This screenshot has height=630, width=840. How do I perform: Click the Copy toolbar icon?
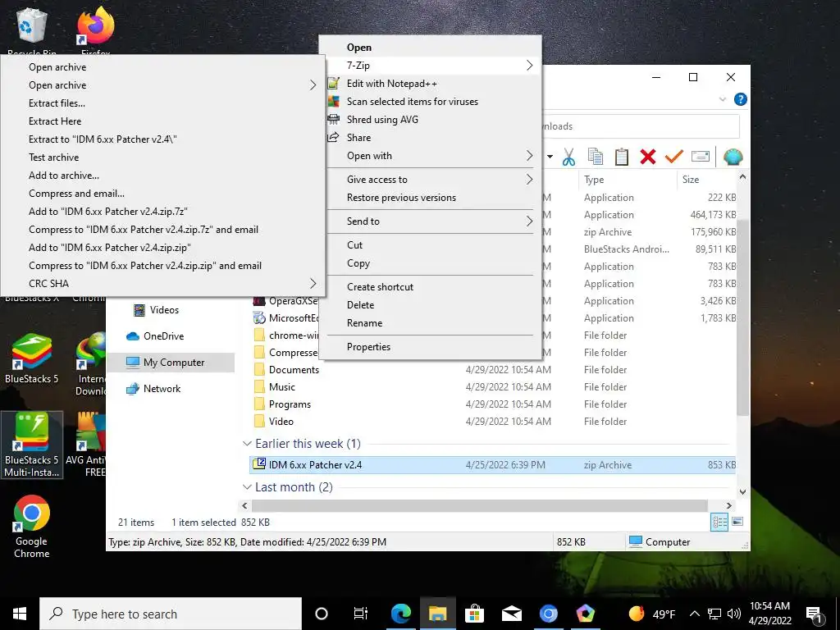[x=596, y=157]
